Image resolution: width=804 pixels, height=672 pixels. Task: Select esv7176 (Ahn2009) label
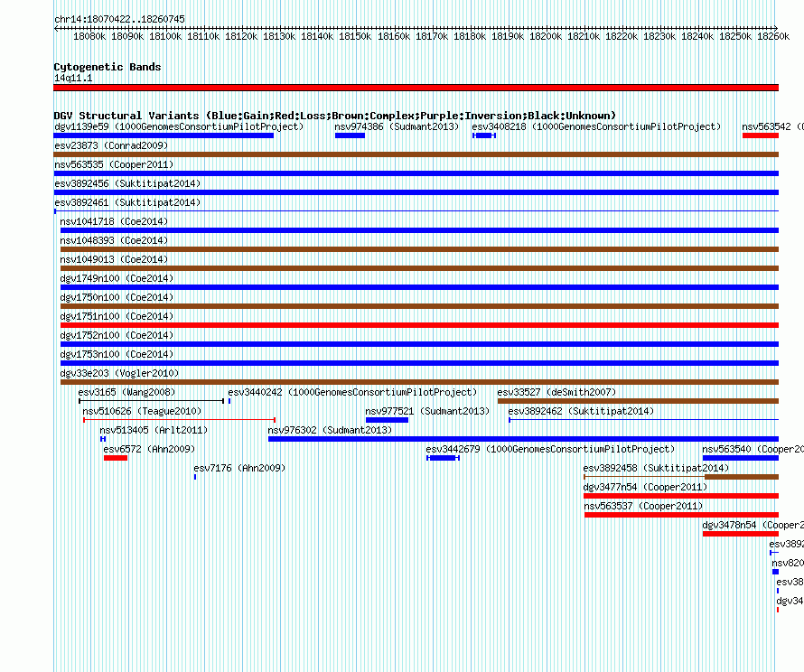[239, 468]
